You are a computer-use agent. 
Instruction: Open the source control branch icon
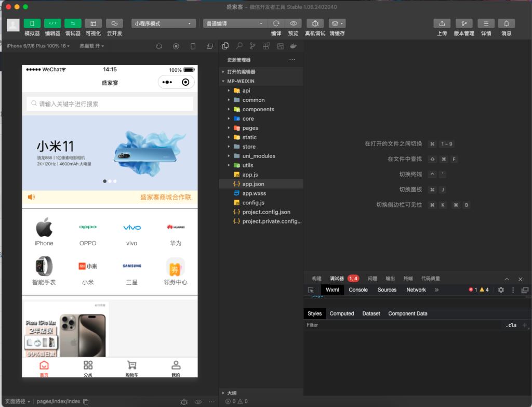(x=253, y=46)
